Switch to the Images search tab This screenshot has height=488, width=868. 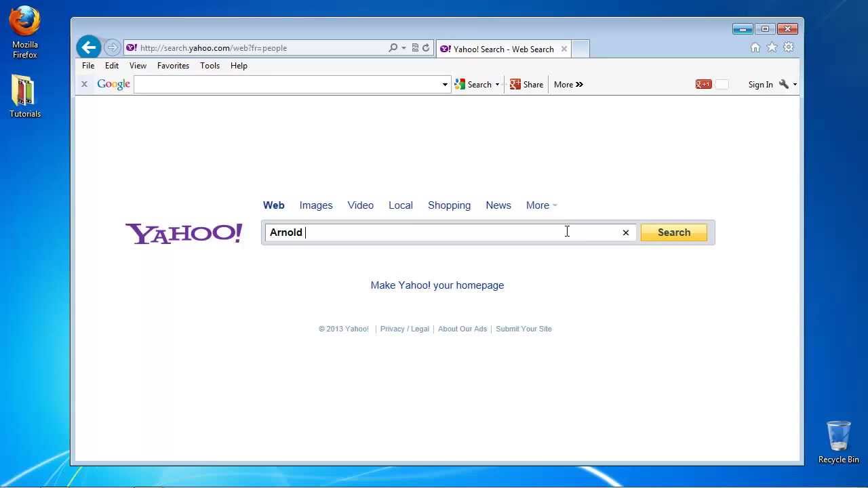click(x=315, y=205)
